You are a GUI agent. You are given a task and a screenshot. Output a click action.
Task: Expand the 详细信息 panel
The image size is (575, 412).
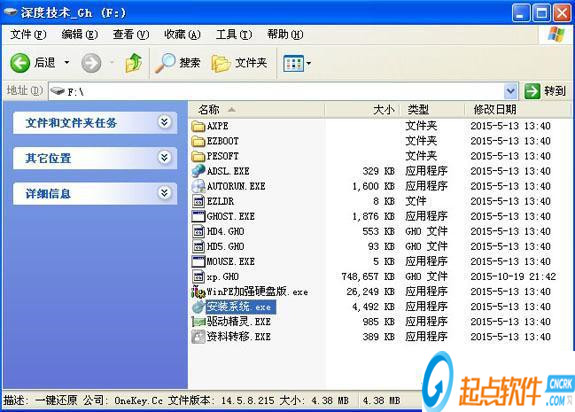click(x=165, y=193)
